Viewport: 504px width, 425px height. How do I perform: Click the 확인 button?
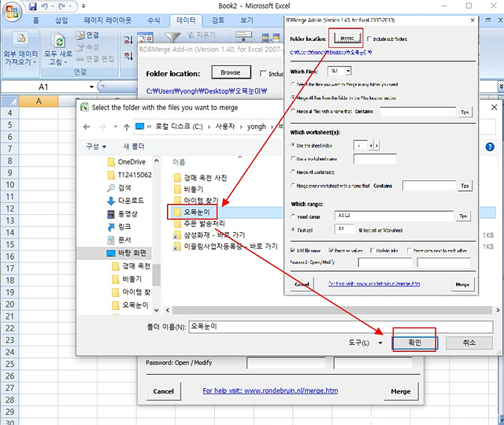click(414, 343)
